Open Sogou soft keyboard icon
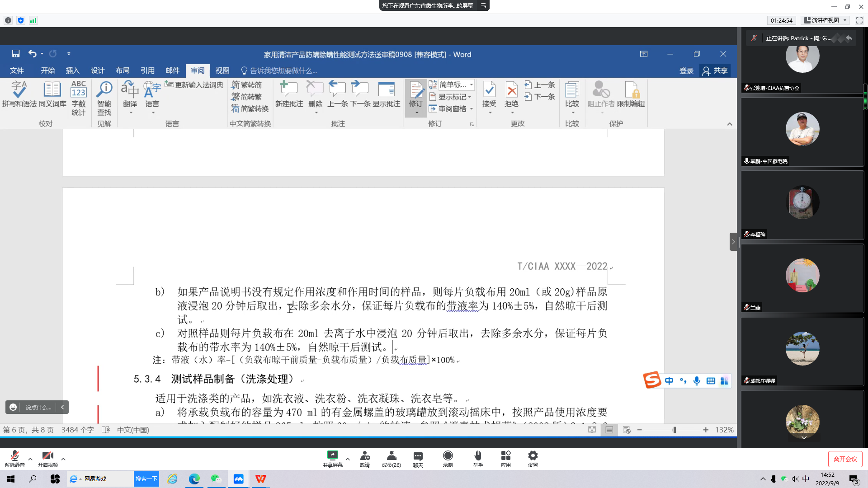 pos(711,381)
